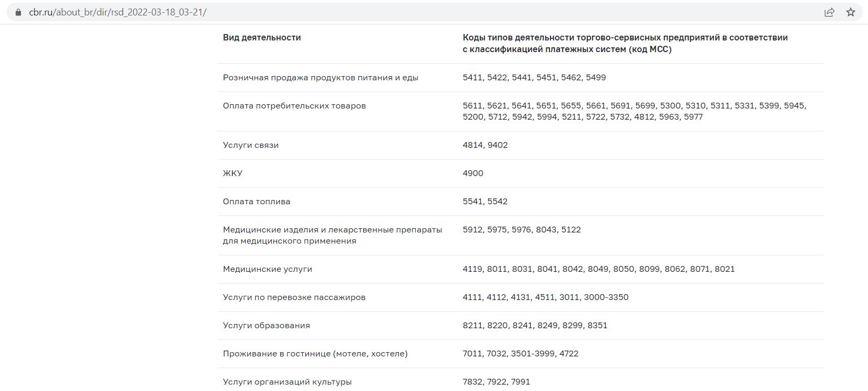
Task: Select the MCC codes column header text
Action: 625,43
